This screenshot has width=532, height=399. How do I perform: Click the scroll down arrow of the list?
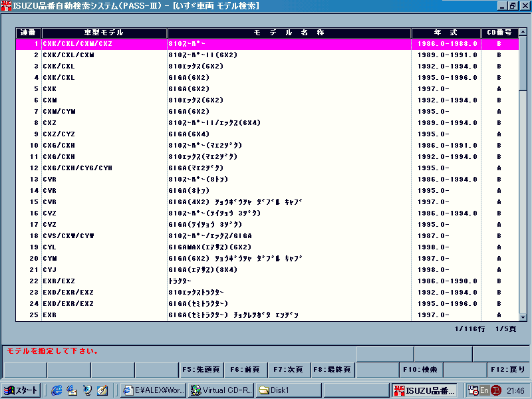point(523,318)
